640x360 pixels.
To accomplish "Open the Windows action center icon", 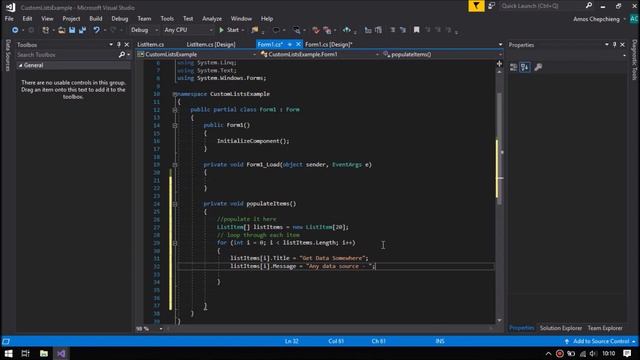I will point(627,353).
